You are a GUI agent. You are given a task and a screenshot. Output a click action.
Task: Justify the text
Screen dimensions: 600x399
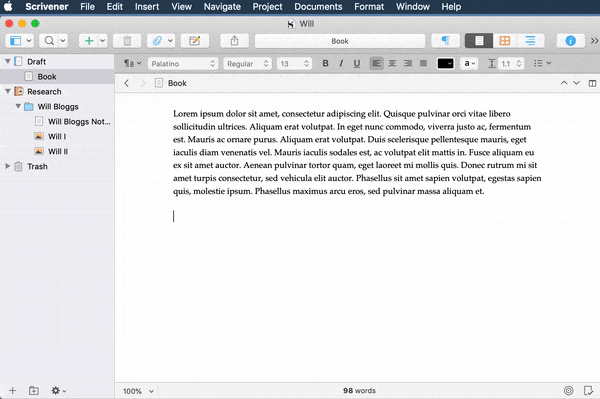click(423, 63)
